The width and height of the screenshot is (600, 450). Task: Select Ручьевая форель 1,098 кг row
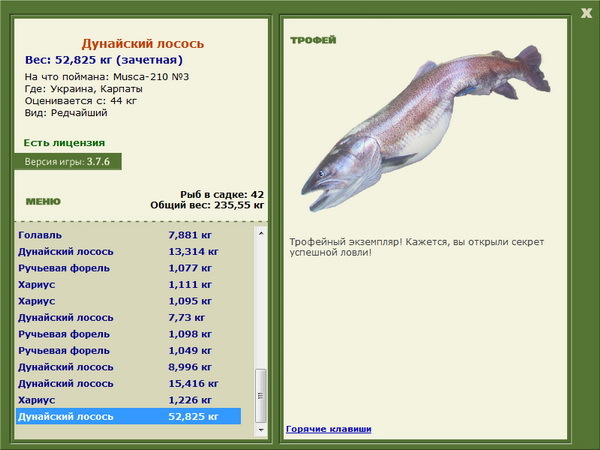[x=129, y=334]
